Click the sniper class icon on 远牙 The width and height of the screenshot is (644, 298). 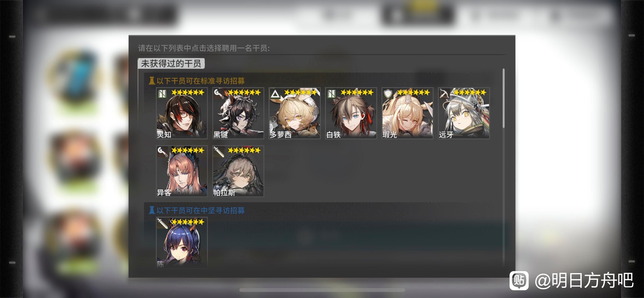tap(444, 93)
